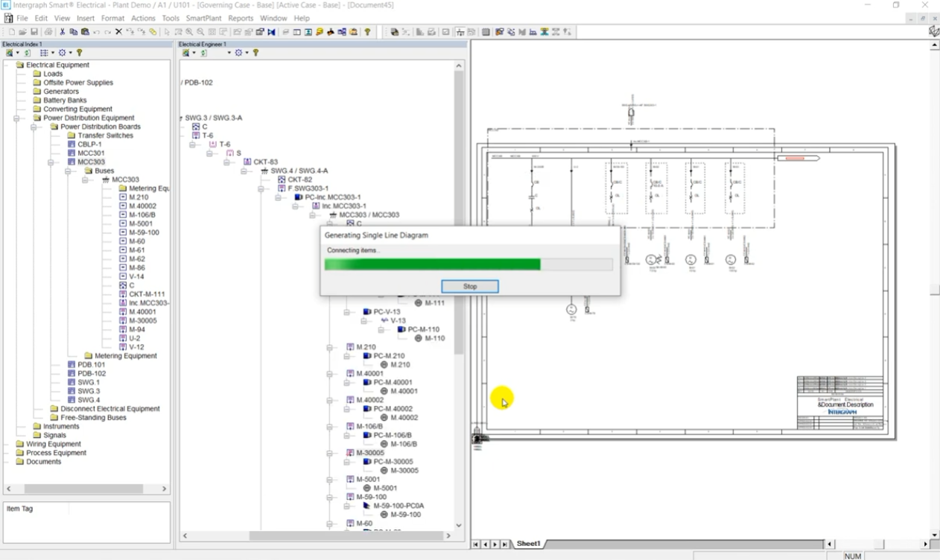
Task: Collapse the Power Distribution Boards node
Action: click(x=34, y=127)
